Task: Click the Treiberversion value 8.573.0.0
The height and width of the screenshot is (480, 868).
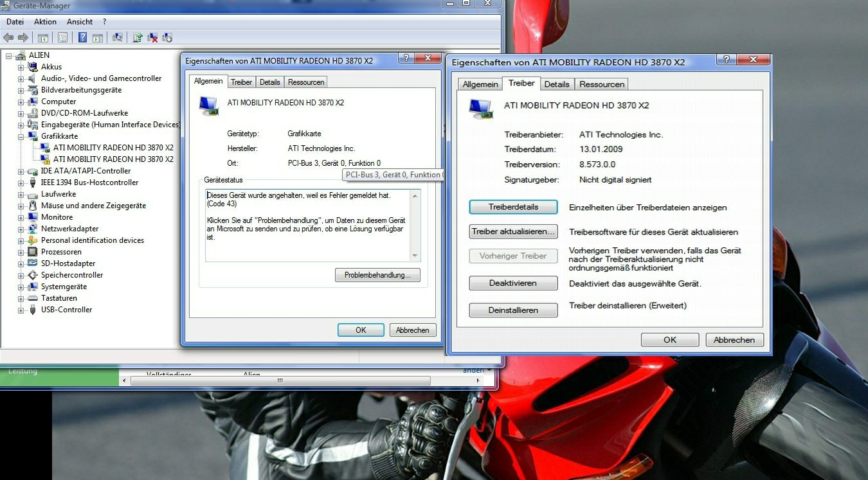Action: (597, 164)
